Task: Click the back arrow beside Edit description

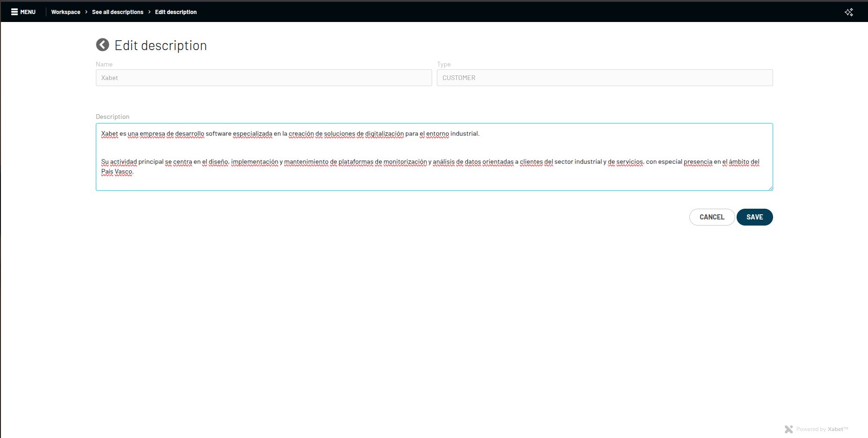Action: (x=102, y=45)
